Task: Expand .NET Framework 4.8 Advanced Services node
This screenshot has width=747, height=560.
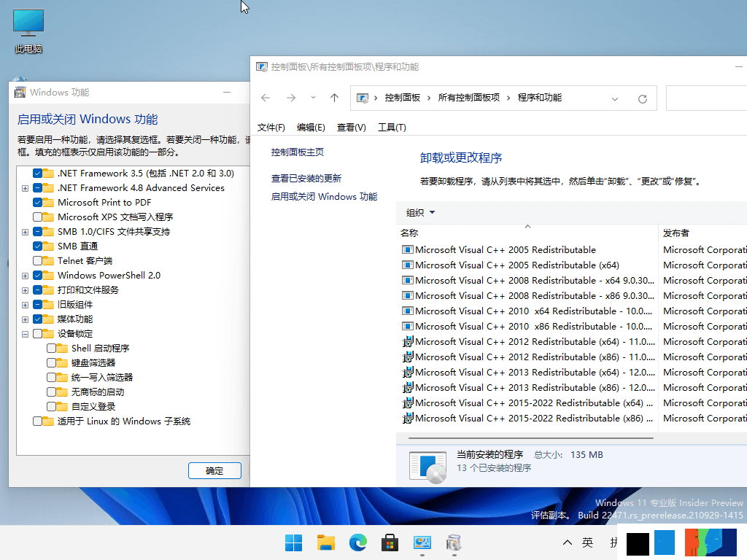Action: coord(26,188)
